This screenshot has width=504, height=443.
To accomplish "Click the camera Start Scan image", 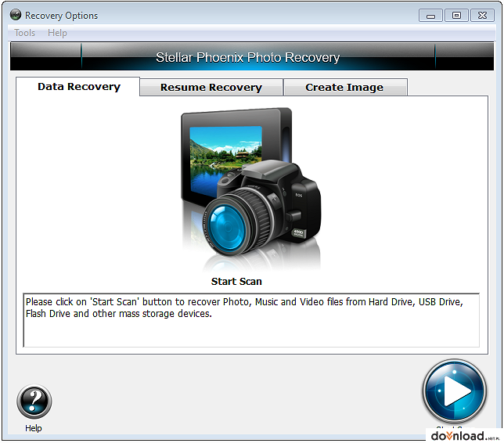I will (250, 188).
